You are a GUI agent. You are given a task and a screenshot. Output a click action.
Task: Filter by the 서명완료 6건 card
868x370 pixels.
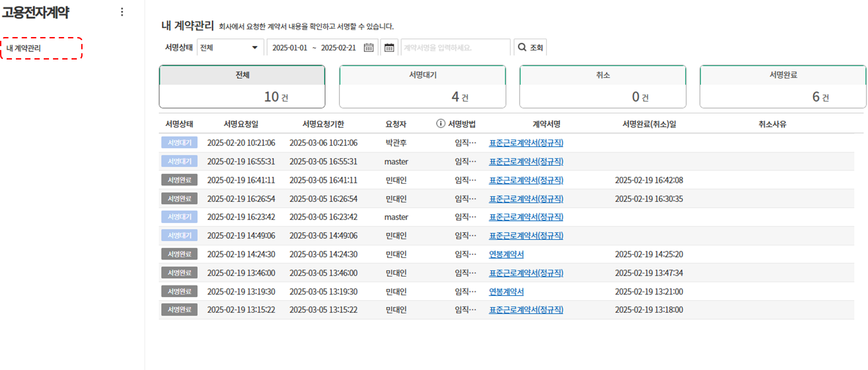[x=783, y=86]
